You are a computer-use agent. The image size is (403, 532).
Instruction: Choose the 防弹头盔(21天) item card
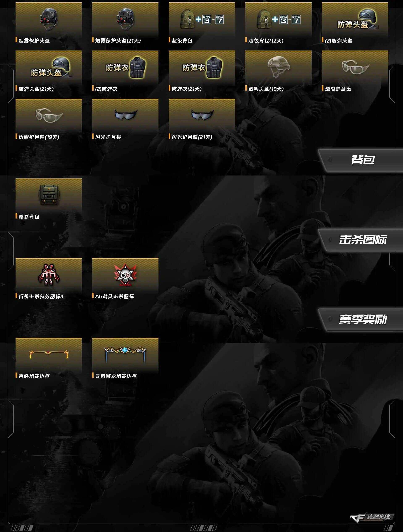[49, 72]
